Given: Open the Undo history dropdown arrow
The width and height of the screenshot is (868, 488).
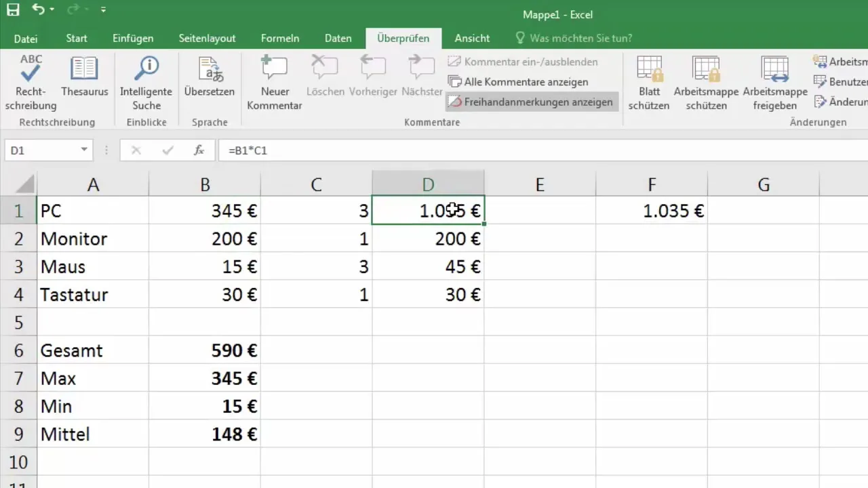Looking at the screenshot, I should (52, 10).
